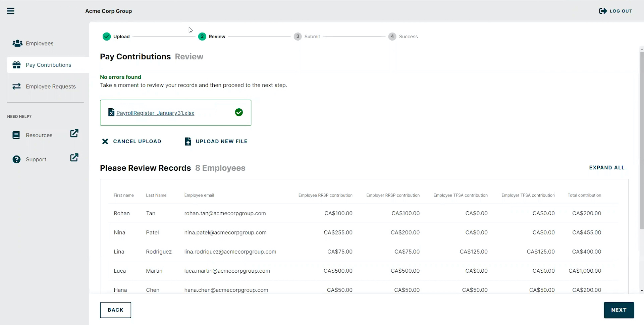Click the Success step label

pyautogui.click(x=409, y=37)
